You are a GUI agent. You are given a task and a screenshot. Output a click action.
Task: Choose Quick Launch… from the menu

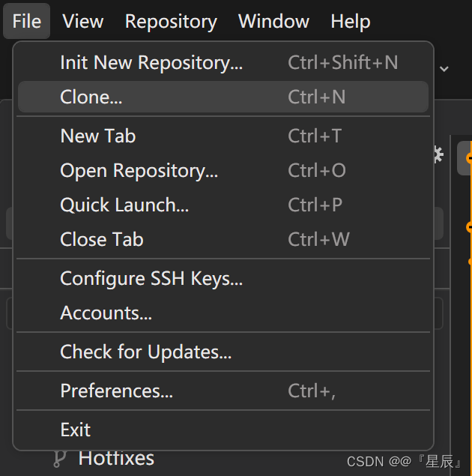(223, 205)
